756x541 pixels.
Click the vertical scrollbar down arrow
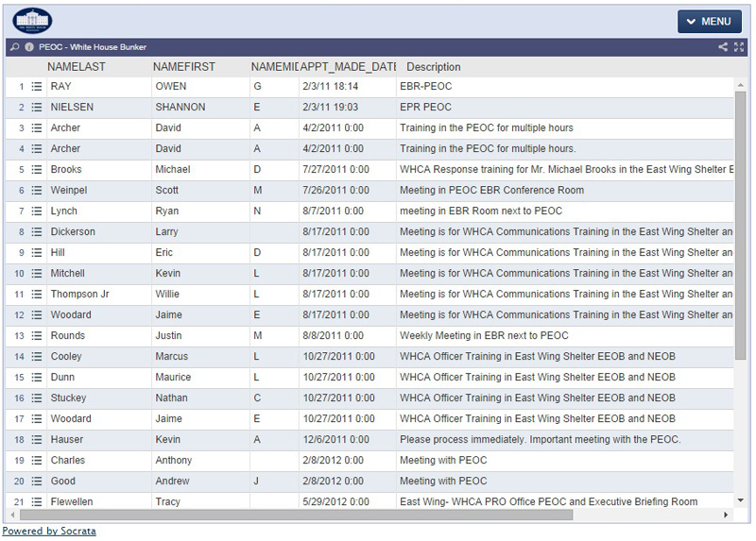(x=741, y=501)
